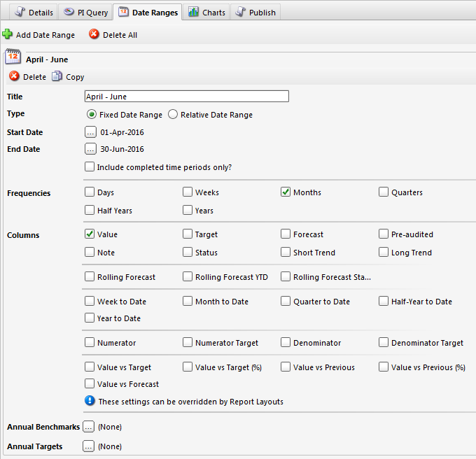Open the Details tab
The image size is (476, 459).
pyautogui.click(x=34, y=13)
